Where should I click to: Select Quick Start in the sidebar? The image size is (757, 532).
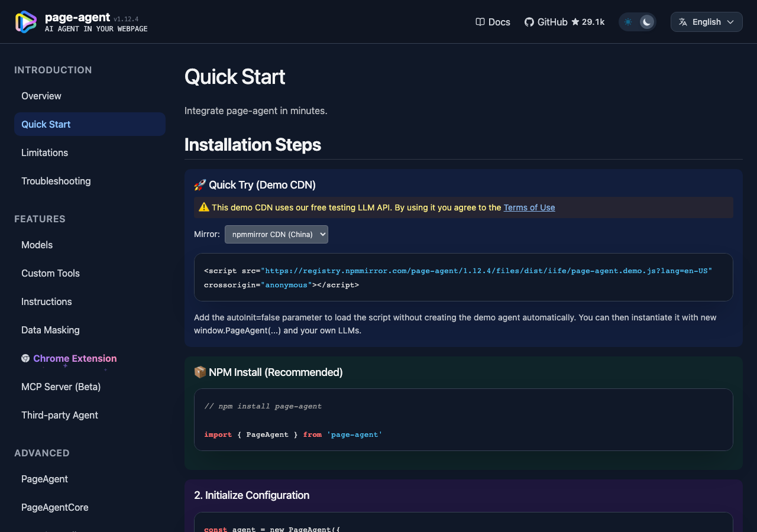point(90,124)
